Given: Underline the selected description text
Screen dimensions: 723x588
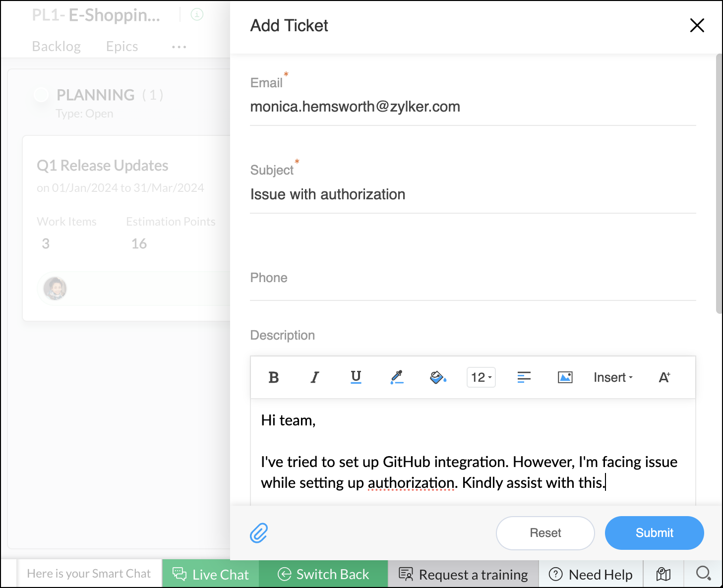Looking at the screenshot, I should tap(356, 377).
